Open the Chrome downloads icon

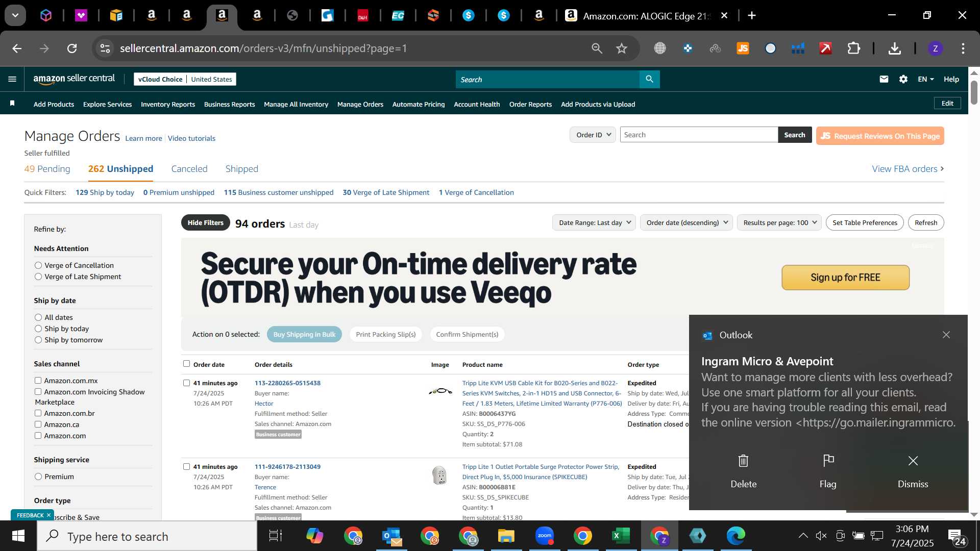pyautogui.click(x=894, y=48)
